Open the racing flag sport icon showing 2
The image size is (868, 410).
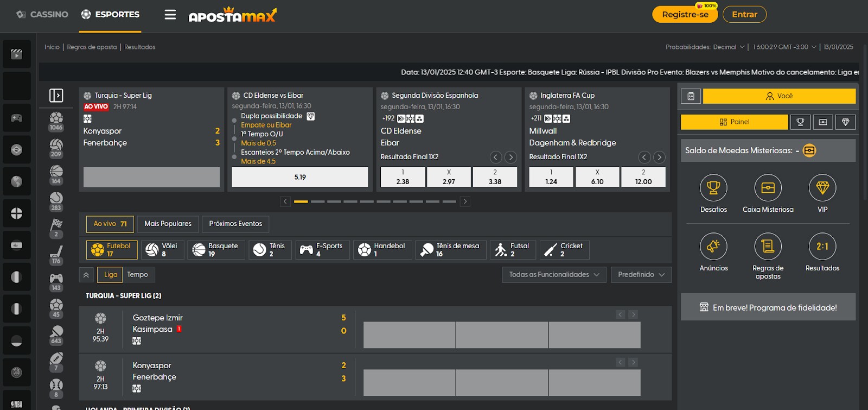pos(56,228)
